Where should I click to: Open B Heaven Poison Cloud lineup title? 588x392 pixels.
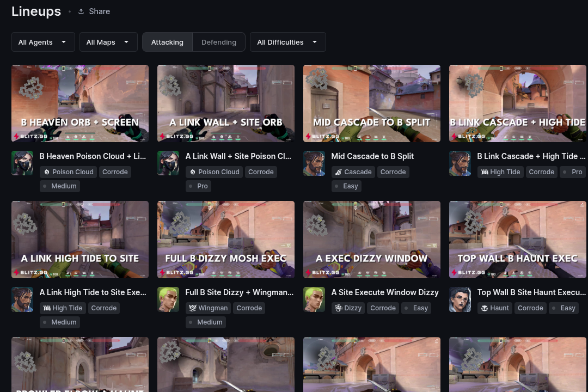[93, 156]
